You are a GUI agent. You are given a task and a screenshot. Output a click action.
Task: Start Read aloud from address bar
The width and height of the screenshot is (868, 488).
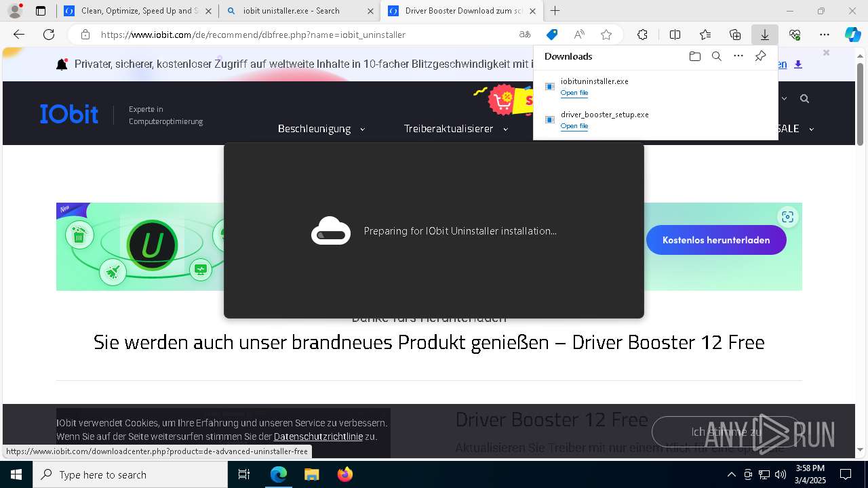[x=579, y=35]
